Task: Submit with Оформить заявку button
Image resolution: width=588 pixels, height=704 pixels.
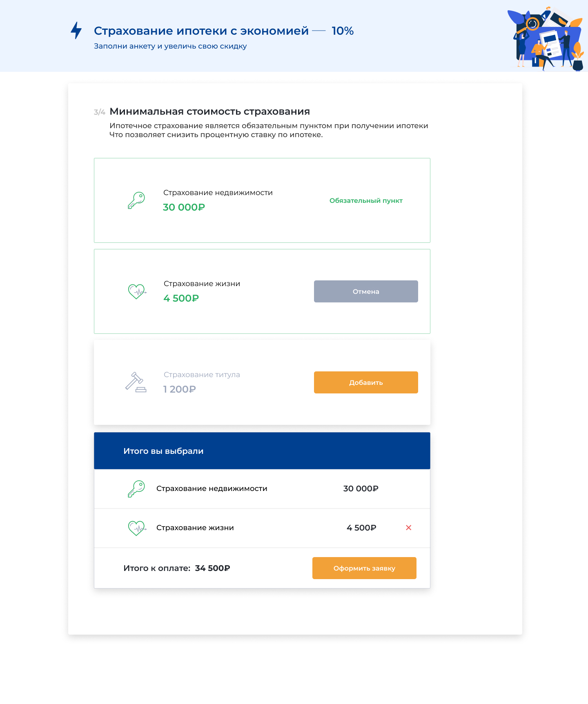Action: coord(364,568)
